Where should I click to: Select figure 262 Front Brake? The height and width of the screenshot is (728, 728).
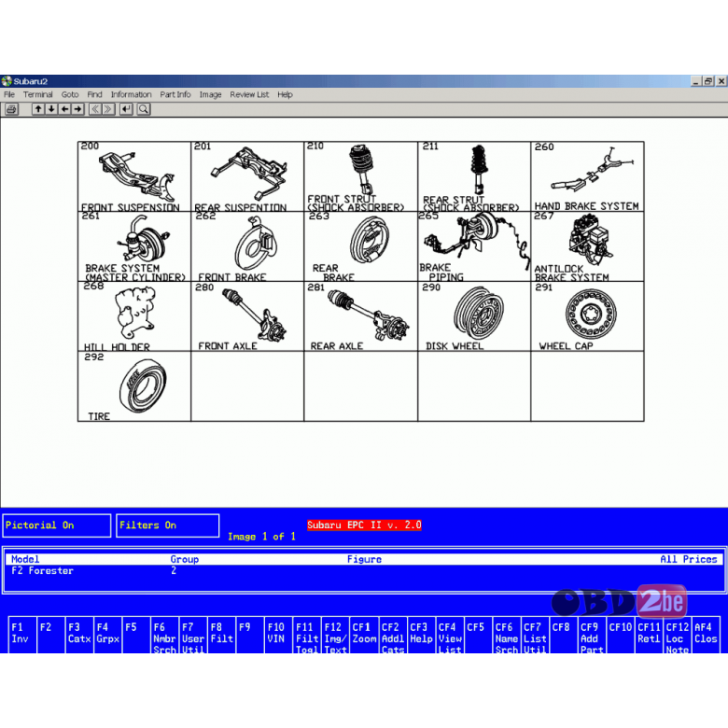point(247,246)
